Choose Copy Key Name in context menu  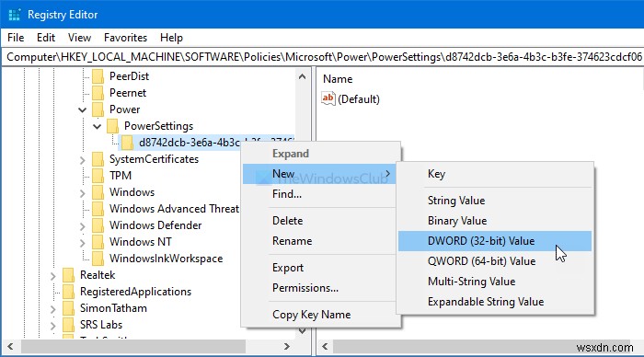[319, 315]
